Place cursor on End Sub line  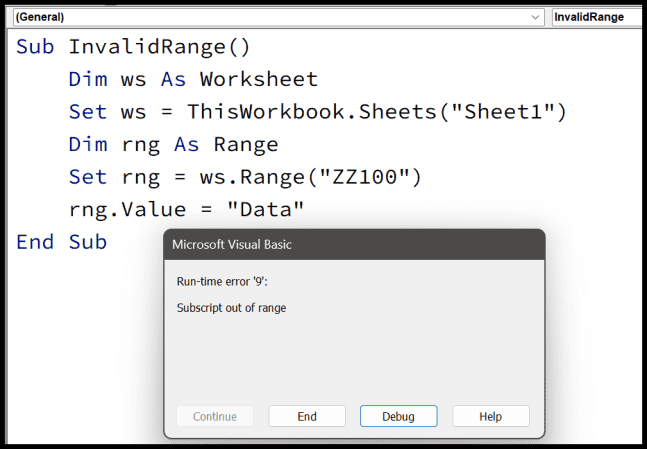pyautogui.click(x=61, y=242)
